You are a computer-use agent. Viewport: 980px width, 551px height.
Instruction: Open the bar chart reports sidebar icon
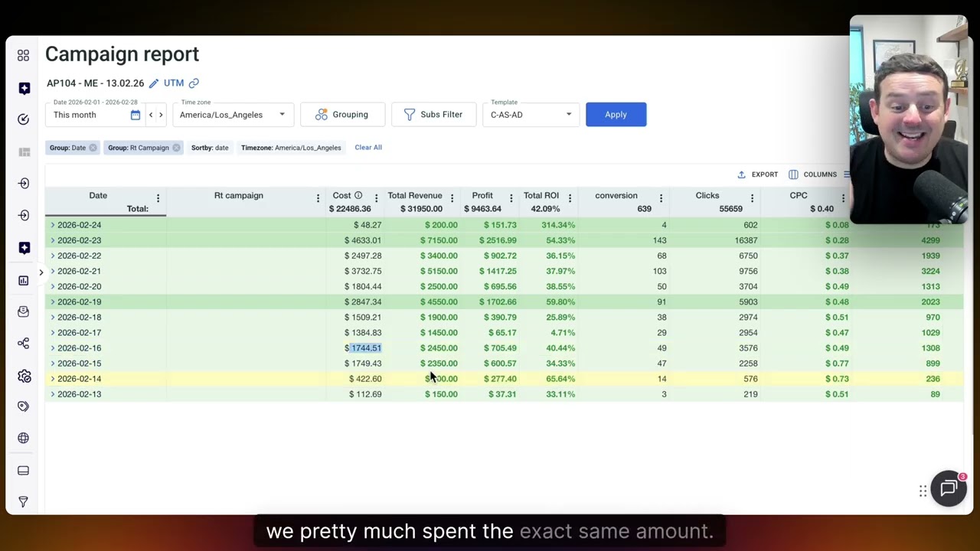click(23, 280)
